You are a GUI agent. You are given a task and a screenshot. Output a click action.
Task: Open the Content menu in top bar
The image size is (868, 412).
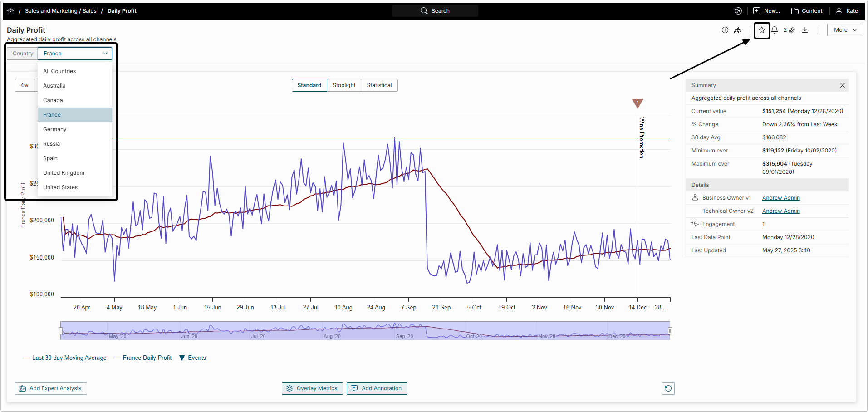pyautogui.click(x=807, y=11)
